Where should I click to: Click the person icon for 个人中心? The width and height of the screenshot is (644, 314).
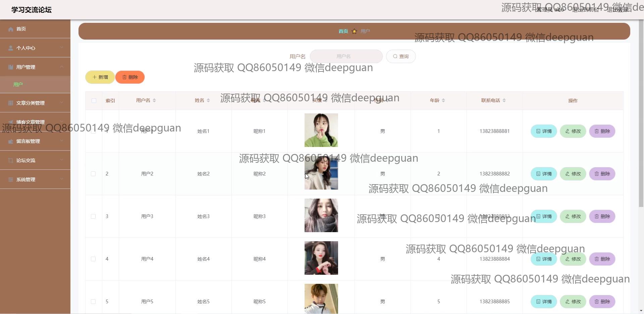pos(11,48)
